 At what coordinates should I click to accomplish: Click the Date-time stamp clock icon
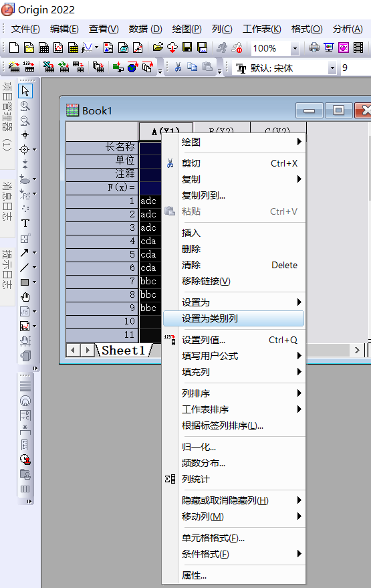(x=25, y=460)
